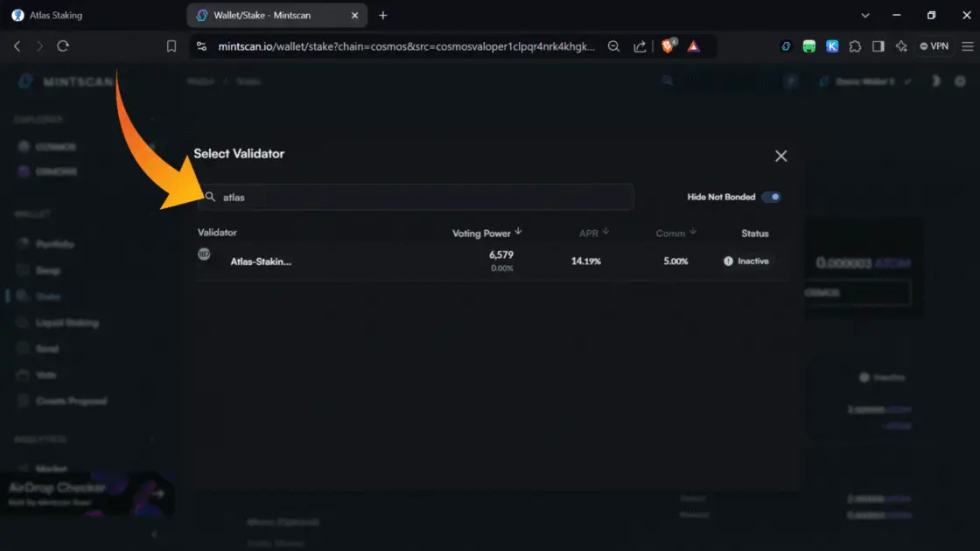Click the Inactive status warning icon
This screenshot has width=980, height=551.
[x=728, y=262]
